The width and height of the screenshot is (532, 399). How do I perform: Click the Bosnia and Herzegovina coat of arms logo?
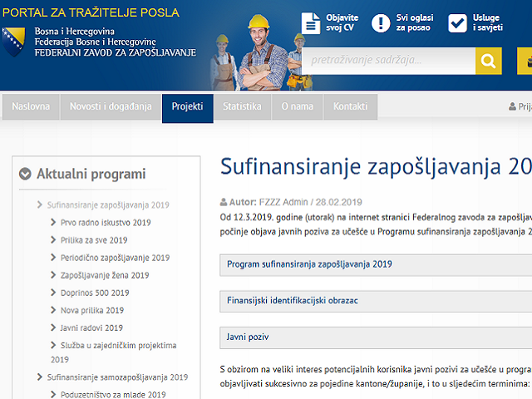coord(13,42)
